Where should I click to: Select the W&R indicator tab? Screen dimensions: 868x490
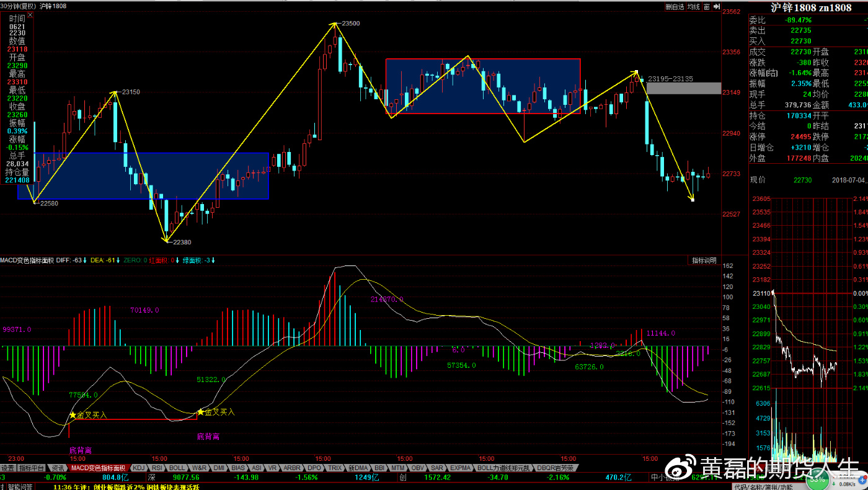tap(199, 468)
